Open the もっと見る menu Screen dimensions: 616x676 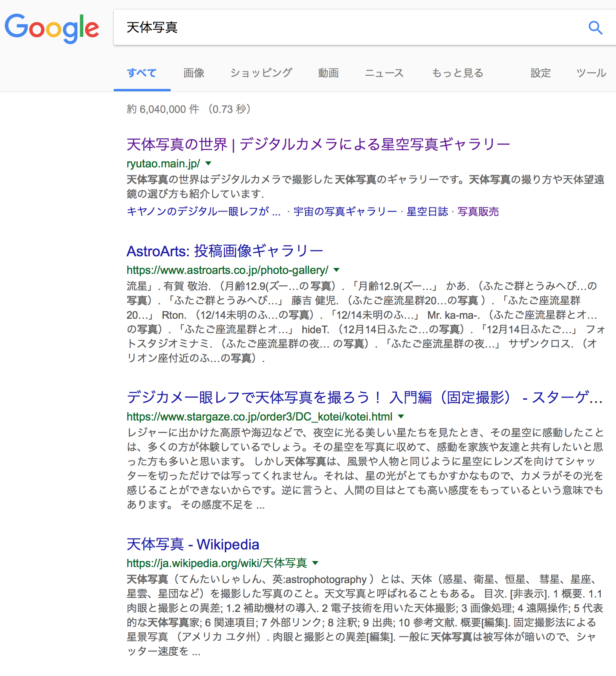pyautogui.click(x=458, y=73)
